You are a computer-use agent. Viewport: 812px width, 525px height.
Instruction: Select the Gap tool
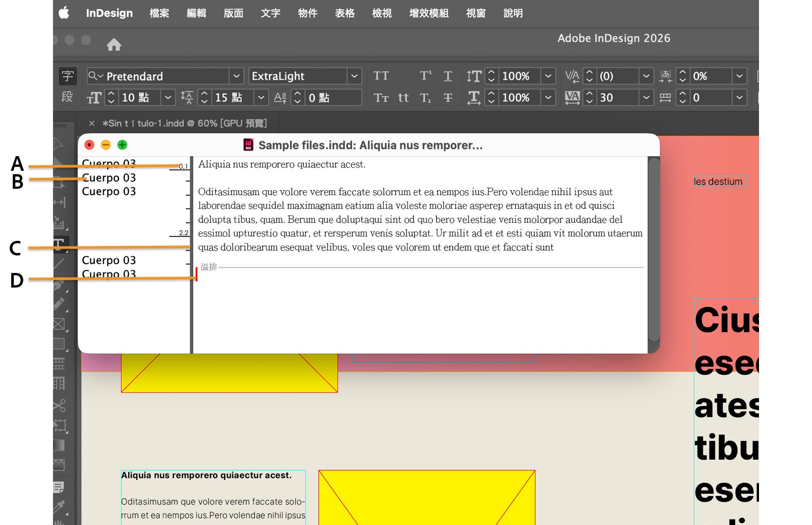(x=59, y=202)
